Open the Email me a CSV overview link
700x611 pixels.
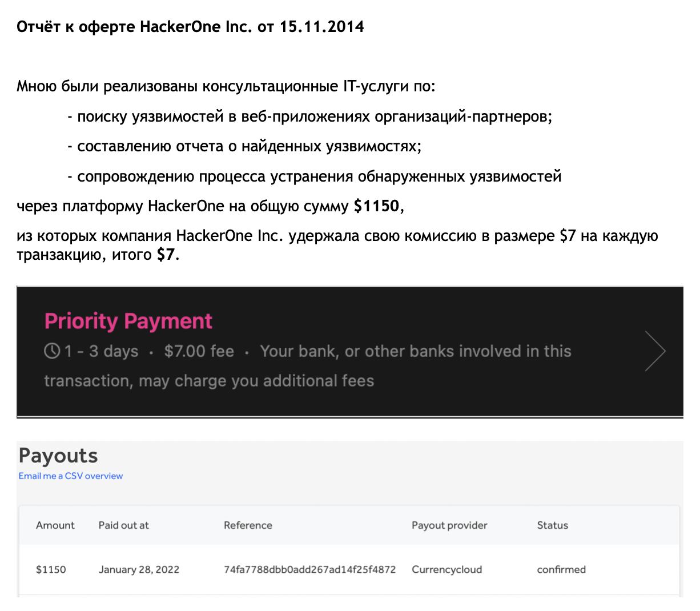pyautogui.click(x=71, y=476)
